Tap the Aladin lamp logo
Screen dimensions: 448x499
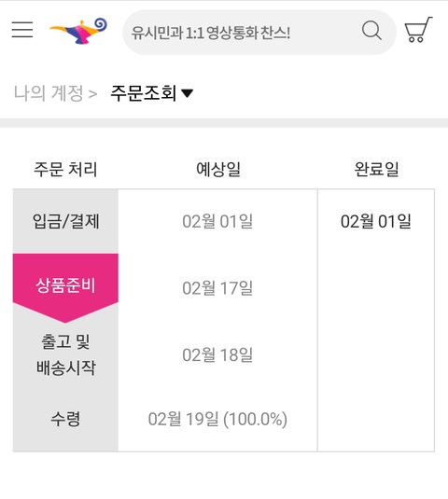pyautogui.click(x=78, y=31)
